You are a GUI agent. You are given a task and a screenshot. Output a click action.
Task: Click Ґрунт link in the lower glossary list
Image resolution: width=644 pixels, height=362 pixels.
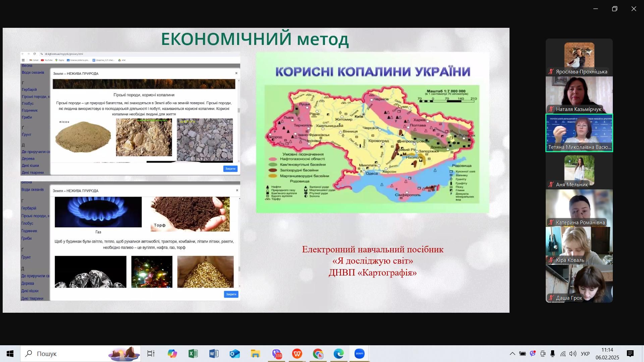click(x=26, y=257)
